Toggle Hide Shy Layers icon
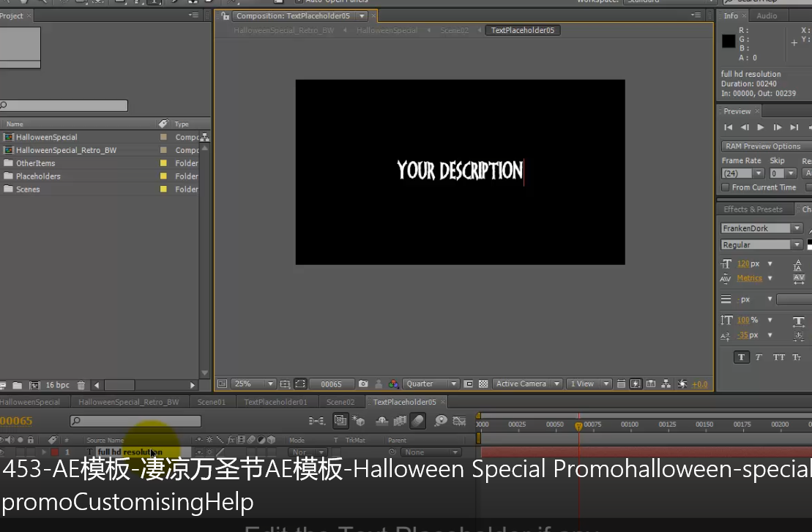 [381, 421]
